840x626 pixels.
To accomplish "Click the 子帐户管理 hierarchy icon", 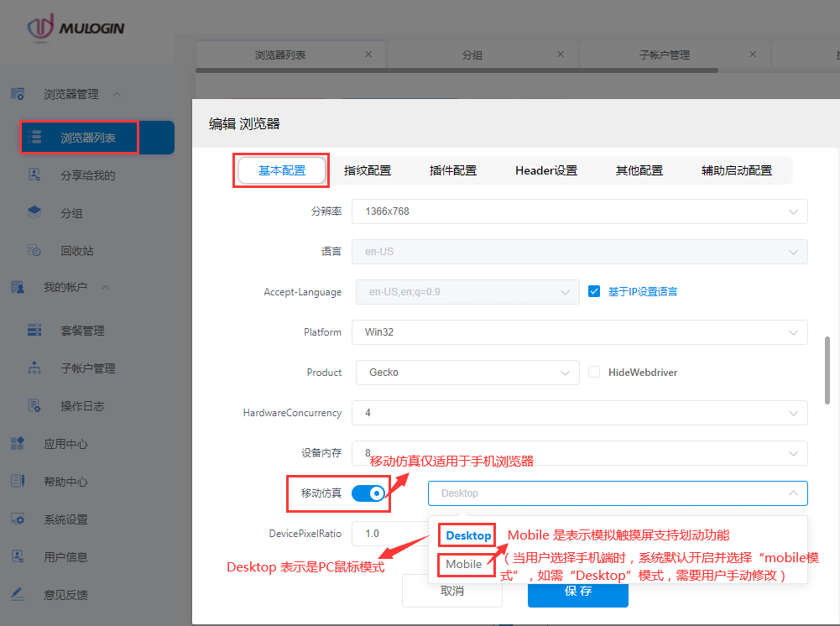I will (34, 368).
